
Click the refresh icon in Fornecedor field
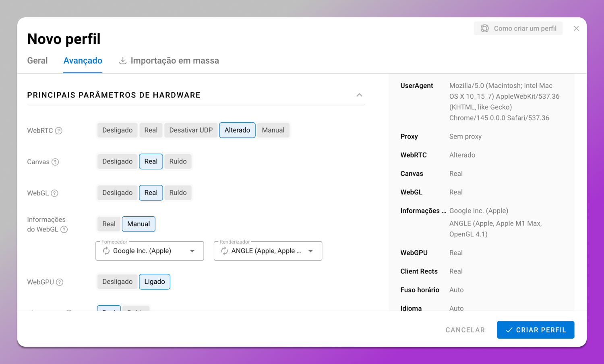[x=106, y=251]
